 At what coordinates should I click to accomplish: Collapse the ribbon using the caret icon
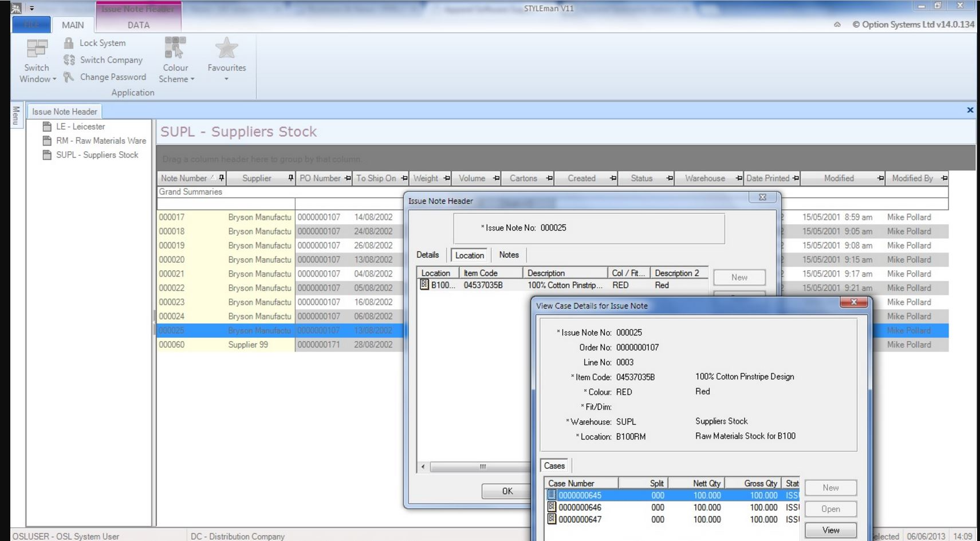[837, 25]
